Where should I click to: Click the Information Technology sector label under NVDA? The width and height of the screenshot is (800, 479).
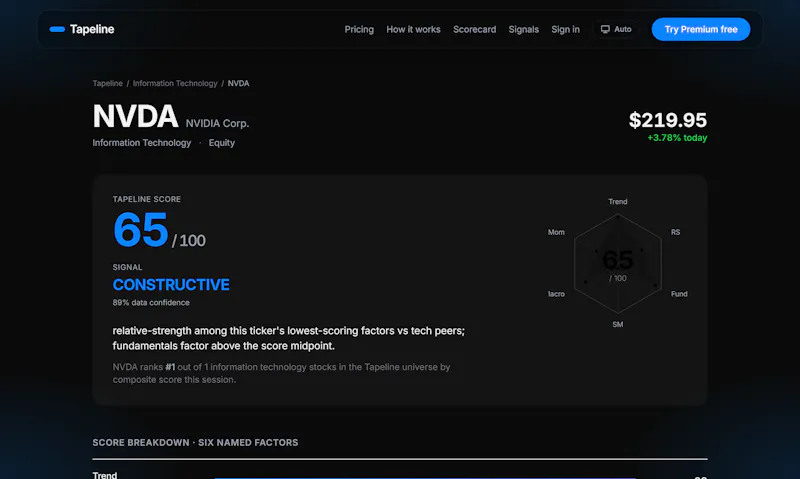pyautogui.click(x=141, y=143)
